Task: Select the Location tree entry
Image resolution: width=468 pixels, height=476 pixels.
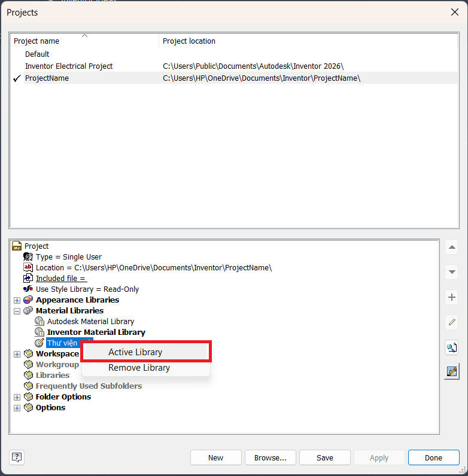Action: [154, 268]
